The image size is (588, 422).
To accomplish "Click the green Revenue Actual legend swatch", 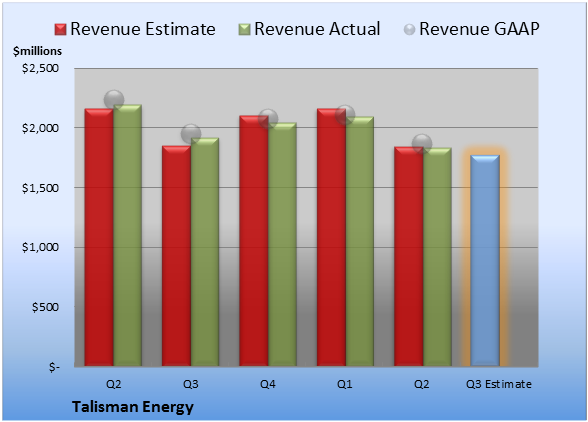I will [244, 30].
